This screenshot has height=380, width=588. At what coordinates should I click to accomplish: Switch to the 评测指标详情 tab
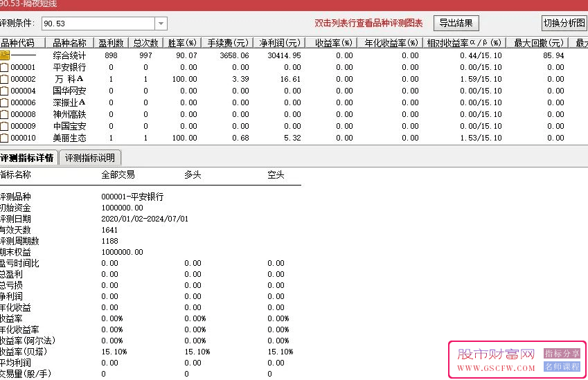[28, 158]
